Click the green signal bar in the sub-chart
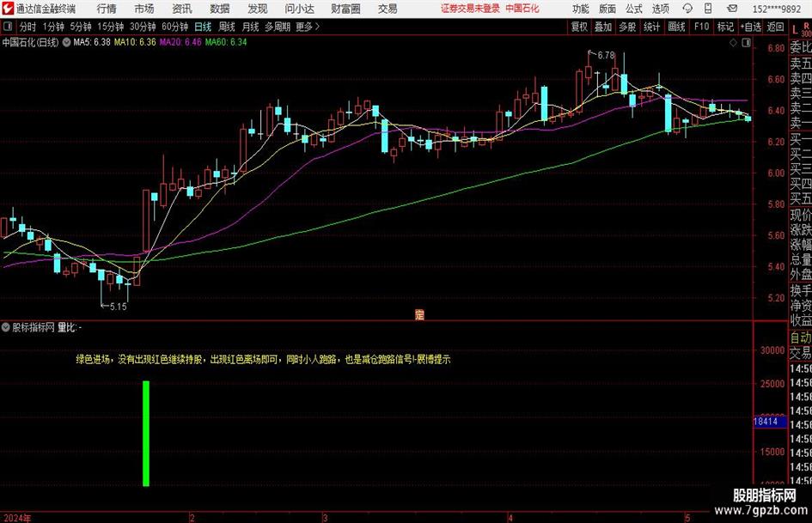Viewport: 812px width, 523px height. coord(146,434)
